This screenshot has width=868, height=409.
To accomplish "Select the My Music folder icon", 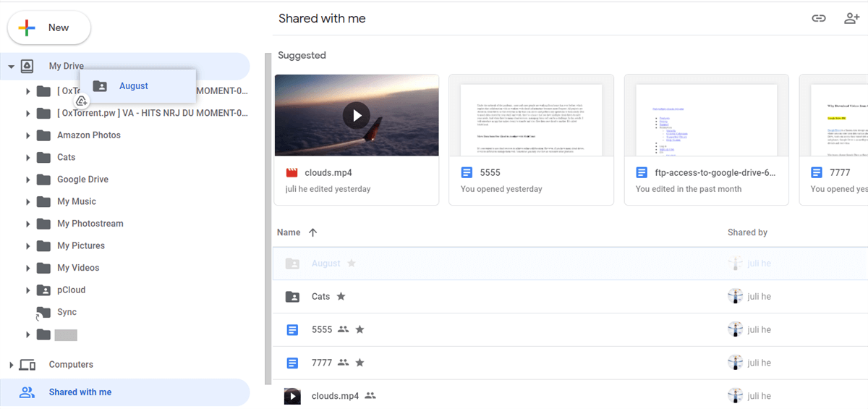I will [43, 202].
